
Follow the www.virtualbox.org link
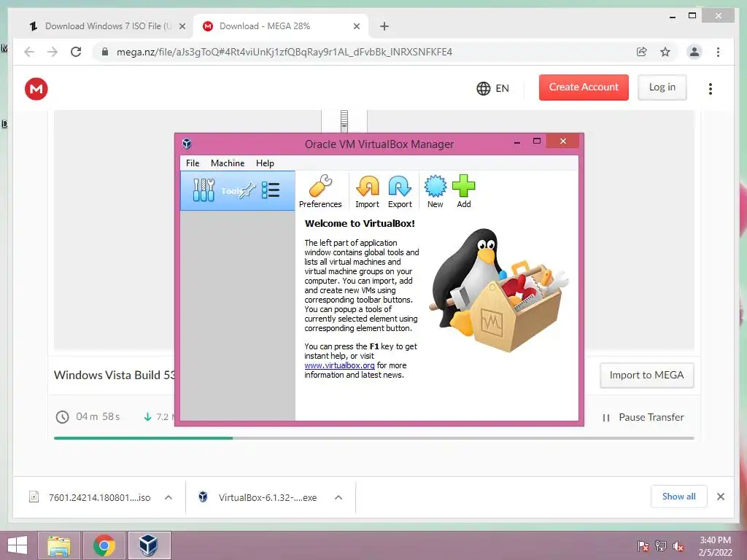[339, 365]
